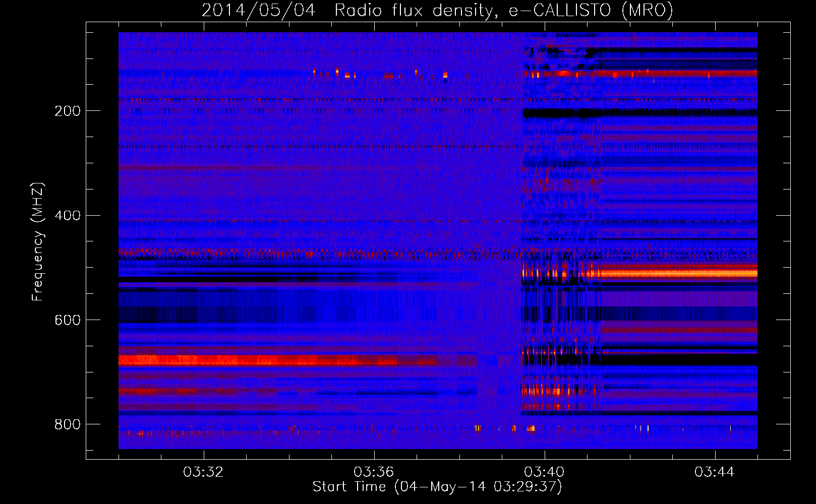This screenshot has height=504, width=816.
Task: Click the 03:40 time tick label
Action: 544,472
